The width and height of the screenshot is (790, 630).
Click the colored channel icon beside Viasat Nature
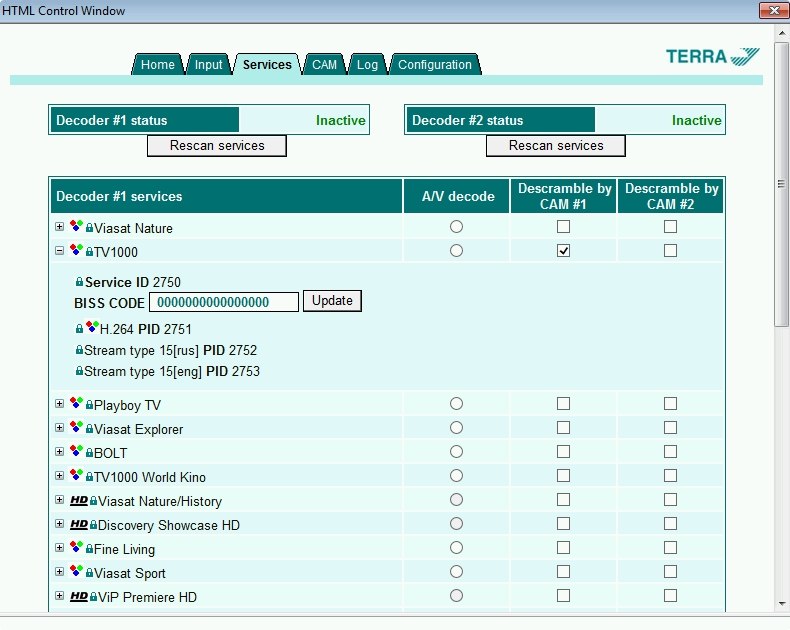click(76, 225)
